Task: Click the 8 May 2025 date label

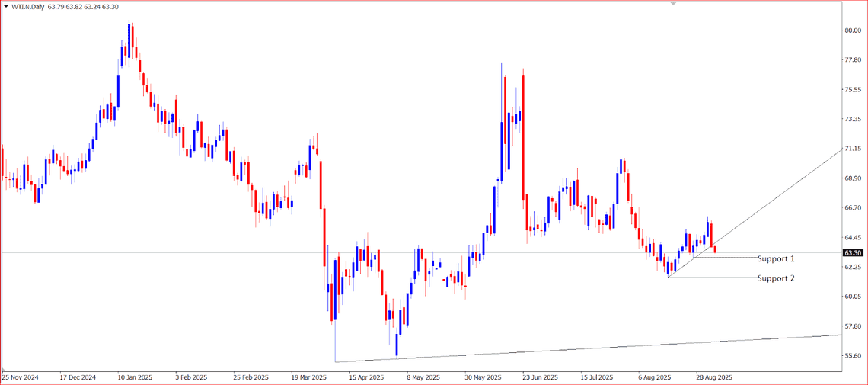Action: (423, 377)
